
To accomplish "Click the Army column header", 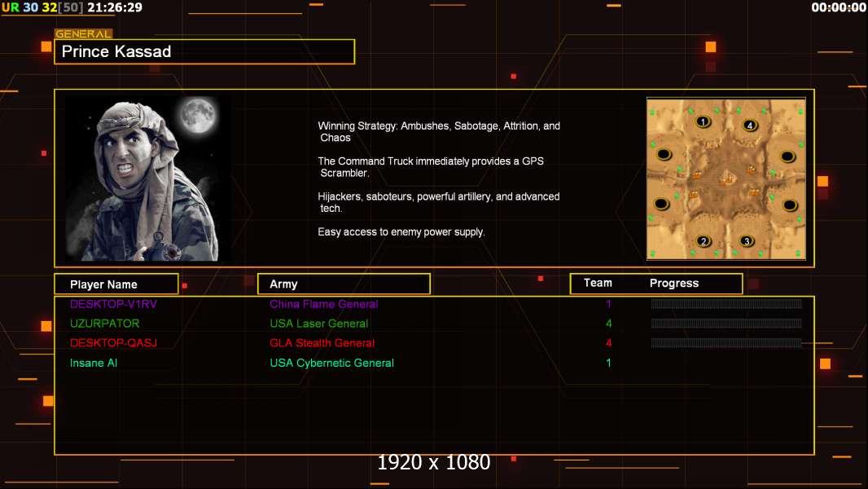I will 344,284.
